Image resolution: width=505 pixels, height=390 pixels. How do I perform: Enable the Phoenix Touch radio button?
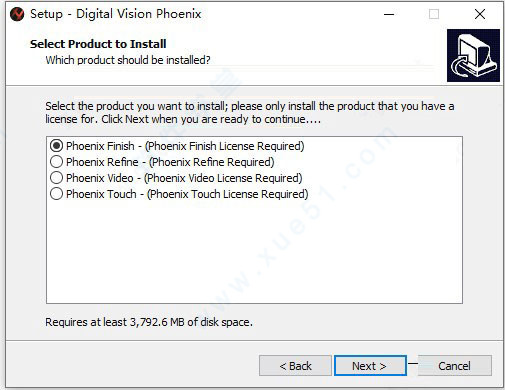pos(56,194)
